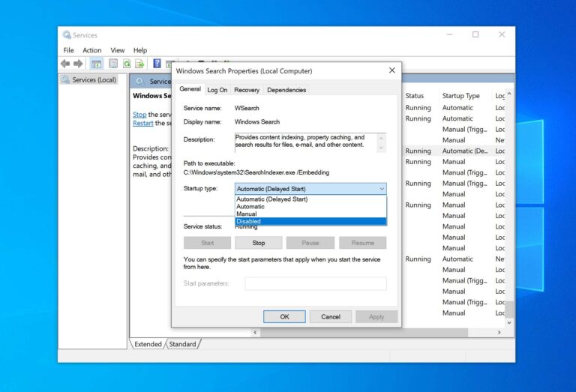Click the Status column header
The image size is (576, 392).
(x=415, y=95)
